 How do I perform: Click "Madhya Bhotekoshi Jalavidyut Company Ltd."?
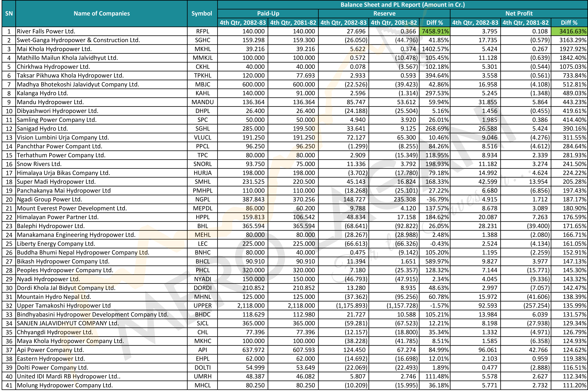point(78,85)
